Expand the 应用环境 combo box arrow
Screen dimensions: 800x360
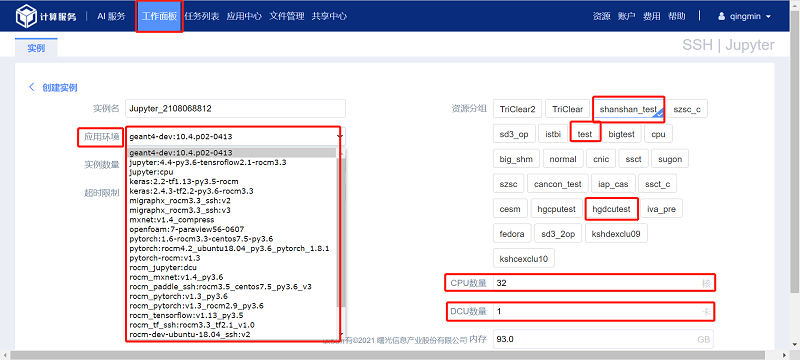point(340,136)
